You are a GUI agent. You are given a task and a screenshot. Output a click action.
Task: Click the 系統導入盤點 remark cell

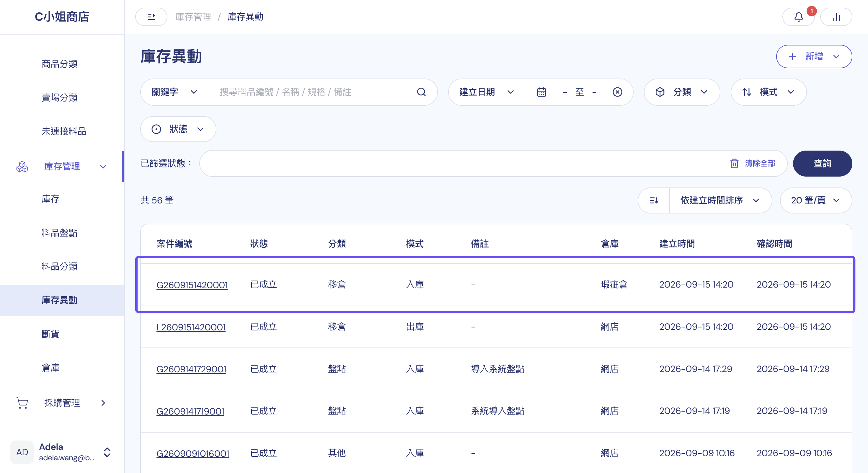coord(498,411)
